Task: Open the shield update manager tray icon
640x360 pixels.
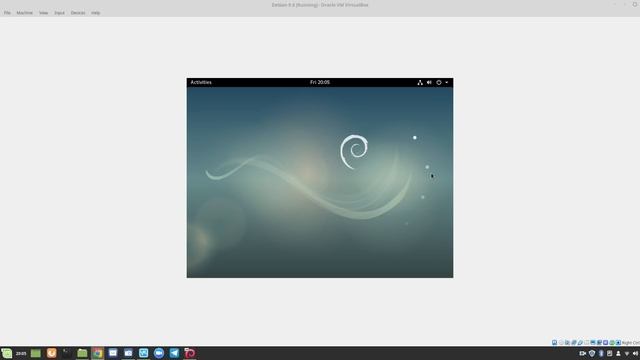Action: tap(592, 353)
